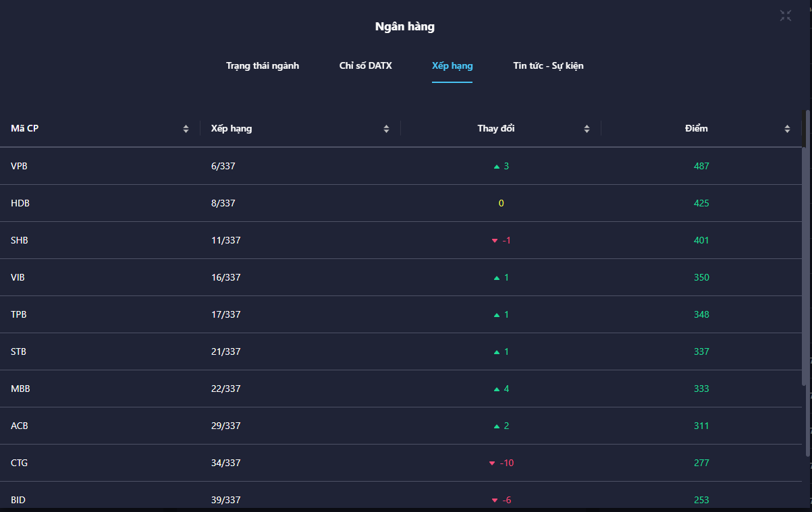Sort by Điểm column sort icon
812x512 pixels.
787,129
